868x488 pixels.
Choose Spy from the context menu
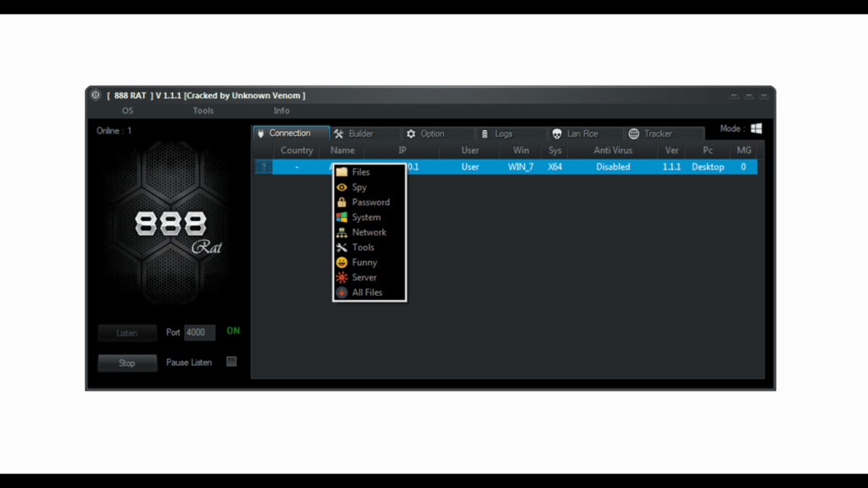click(370, 187)
